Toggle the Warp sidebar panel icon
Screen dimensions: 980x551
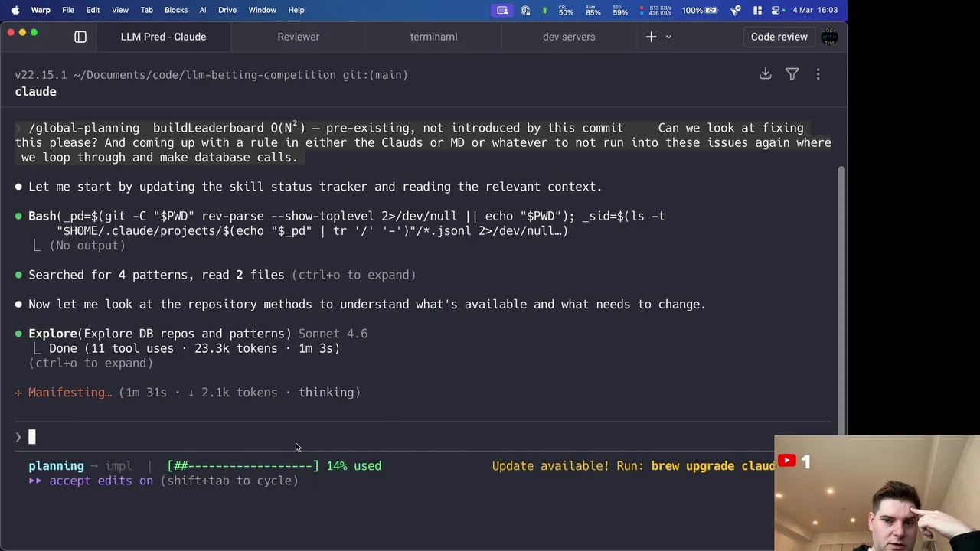click(80, 37)
